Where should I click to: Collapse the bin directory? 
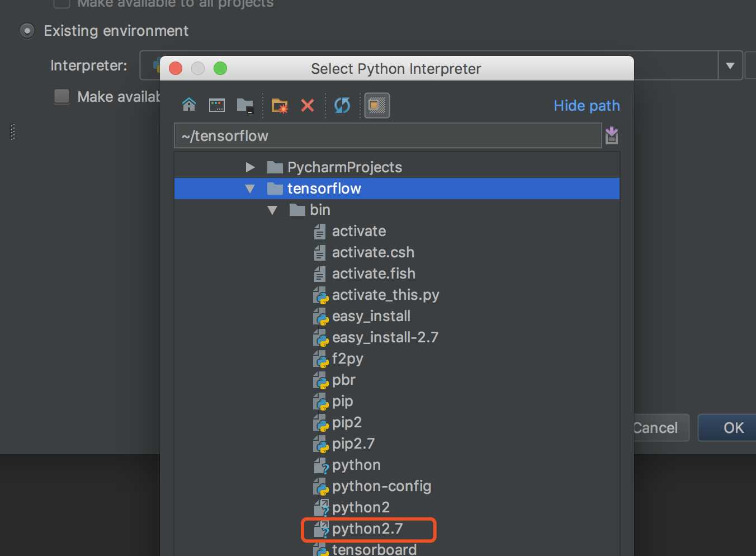[272, 210]
